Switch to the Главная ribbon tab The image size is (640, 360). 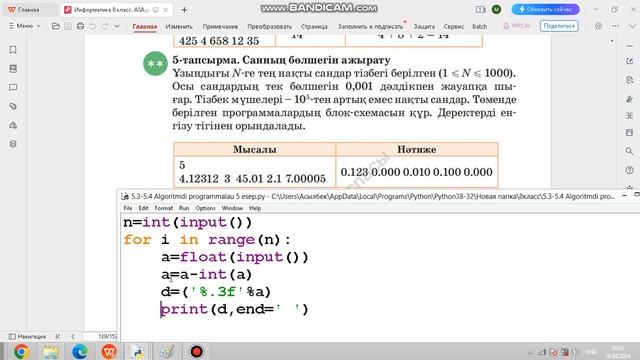coord(144,26)
